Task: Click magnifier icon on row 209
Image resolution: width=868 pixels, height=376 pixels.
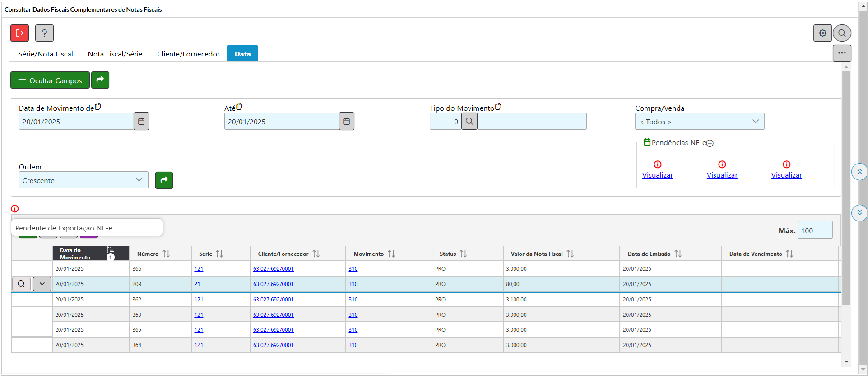Action: (x=21, y=284)
